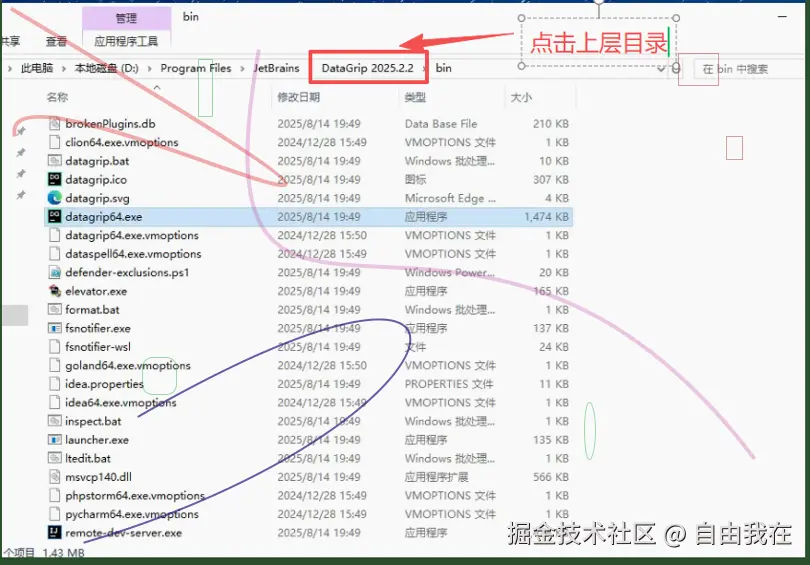Click the phpstorm64.exe.vmoptions file icon
This screenshot has height=565, width=810.
point(54,495)
